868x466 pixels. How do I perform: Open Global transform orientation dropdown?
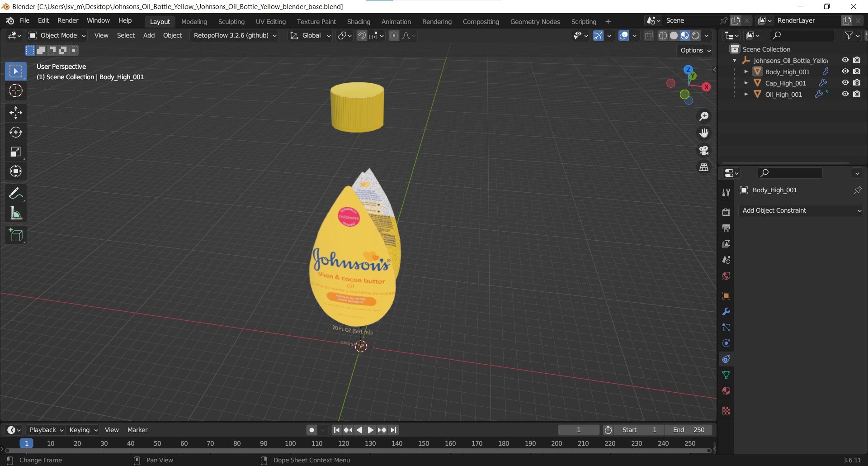[310, 35]
